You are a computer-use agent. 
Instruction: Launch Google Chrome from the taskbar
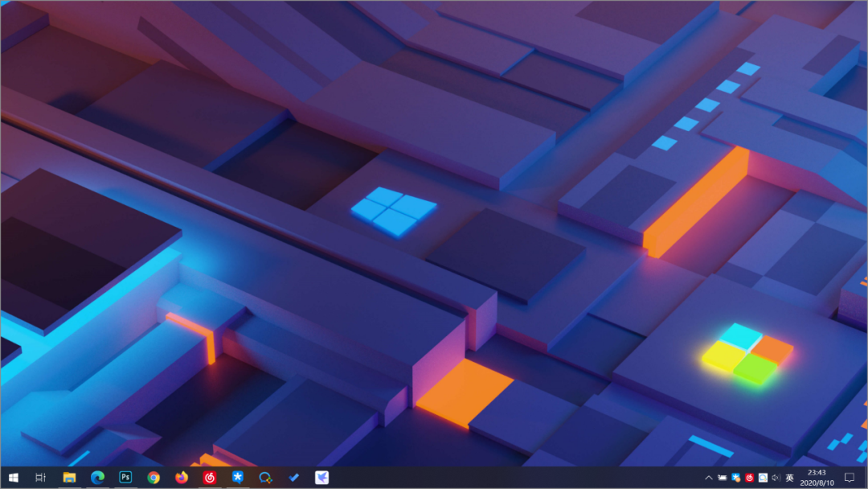tap(154, 478)
